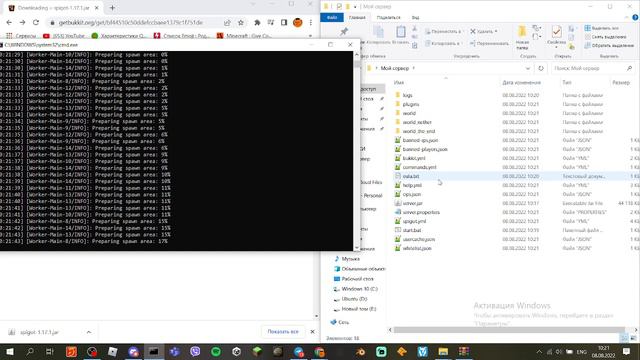The height and width of the screenshot is (360, 640).
Task: Switch to the Поделиться ribbon tab
Action: pyautogui.click(x=388, y=18)
